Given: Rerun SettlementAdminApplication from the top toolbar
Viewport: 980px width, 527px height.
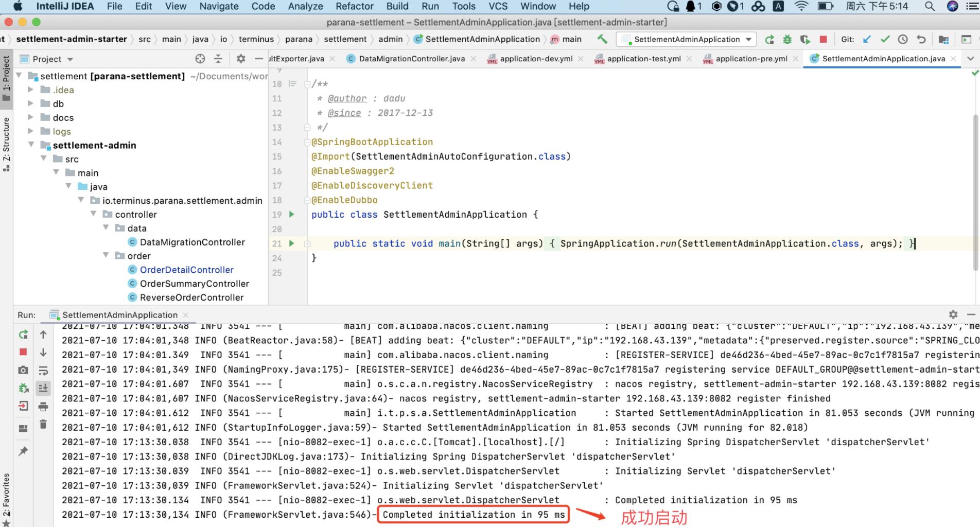Looking at the screenshot, I should point(769,40).
